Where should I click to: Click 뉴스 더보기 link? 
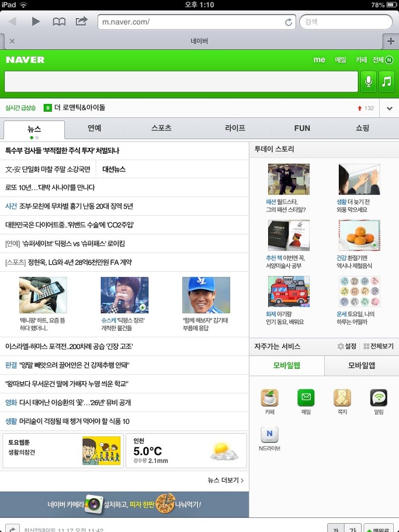(x=225, y=480)
